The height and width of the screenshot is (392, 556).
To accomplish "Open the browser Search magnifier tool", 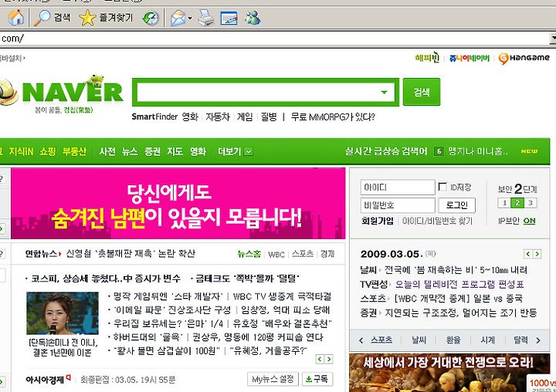I will point(53,18).
